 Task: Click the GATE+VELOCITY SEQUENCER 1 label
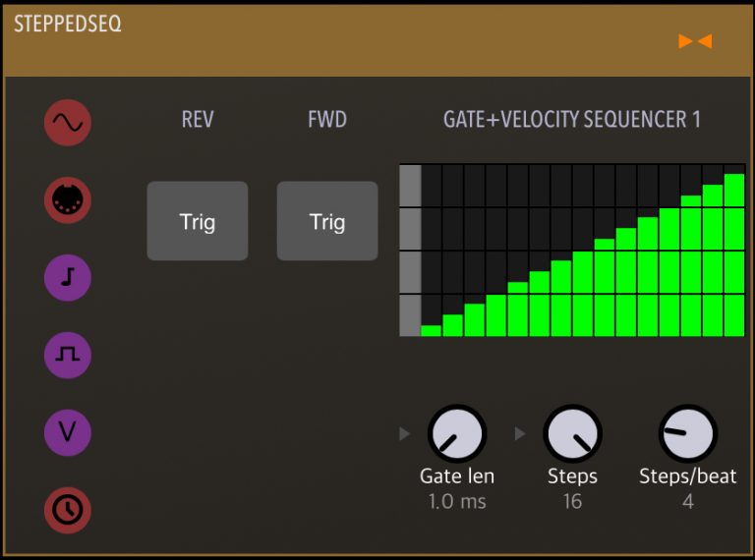click(x=572, y=120)
